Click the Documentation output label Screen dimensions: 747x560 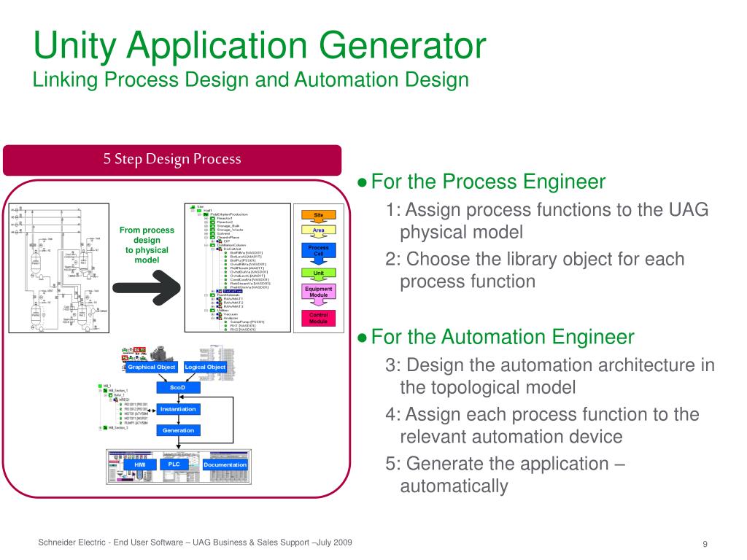(x=225, y=464)
